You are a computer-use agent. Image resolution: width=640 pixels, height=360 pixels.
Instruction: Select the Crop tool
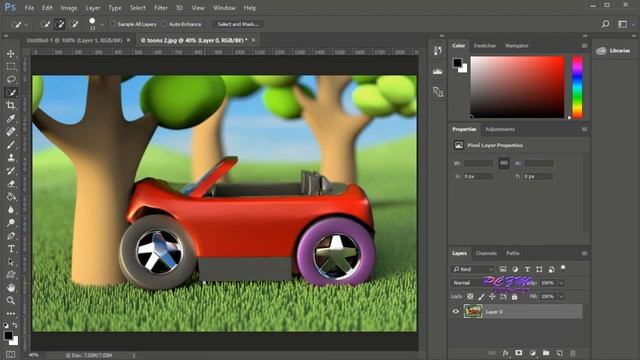pos(11,106)
